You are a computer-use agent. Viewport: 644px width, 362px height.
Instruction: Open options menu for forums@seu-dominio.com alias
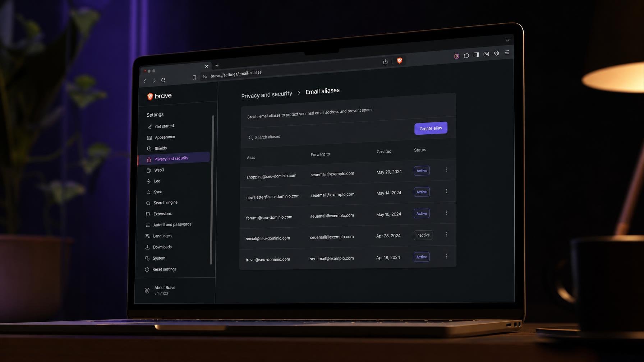pos(446,213)
